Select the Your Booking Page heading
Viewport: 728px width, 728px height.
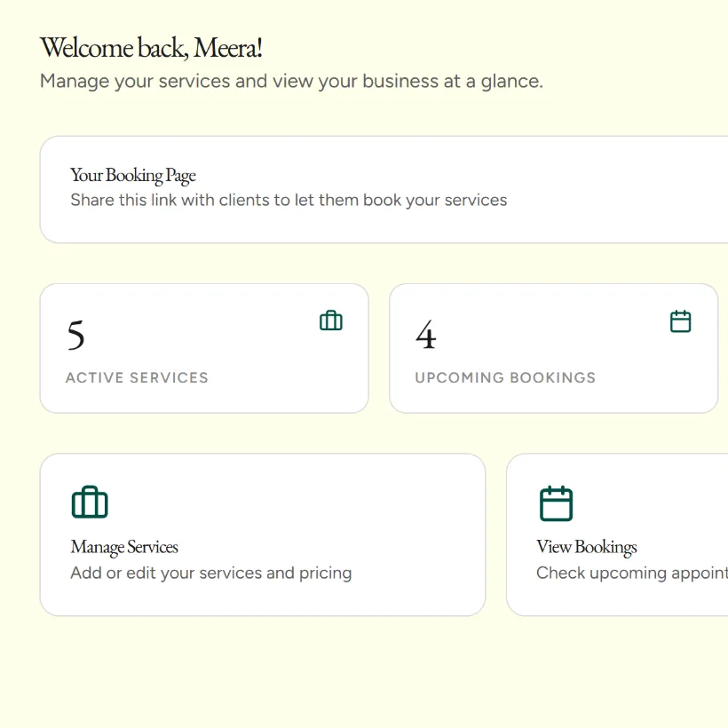(133, 176)
